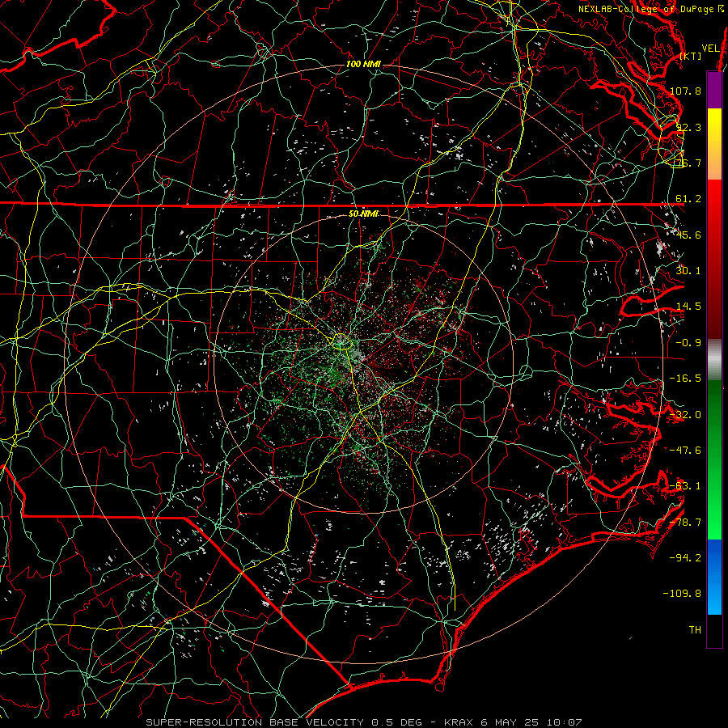Select the 30.1 scale value
Viewport: 728px width, 728px height.
pos(688,271)
